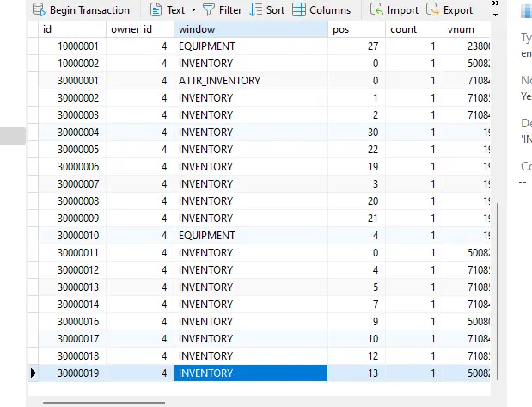Click the Sort icon in toolbar
Screen dimensions: 532x407
coord(255,10)
